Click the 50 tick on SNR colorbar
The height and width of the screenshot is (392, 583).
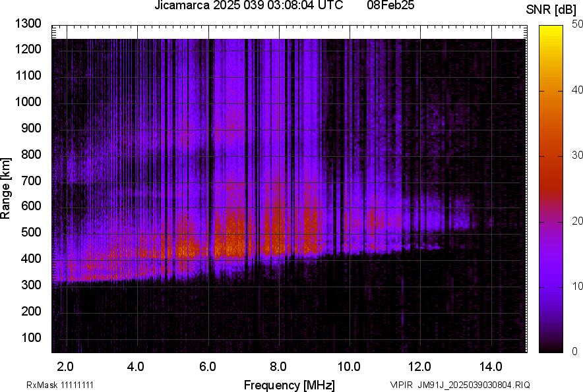pos(577,24)
